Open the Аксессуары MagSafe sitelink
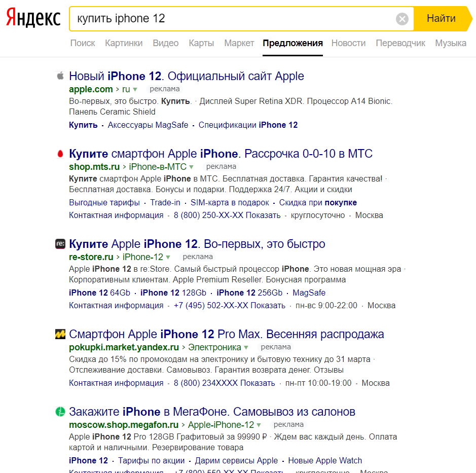 tap(148, 125)
